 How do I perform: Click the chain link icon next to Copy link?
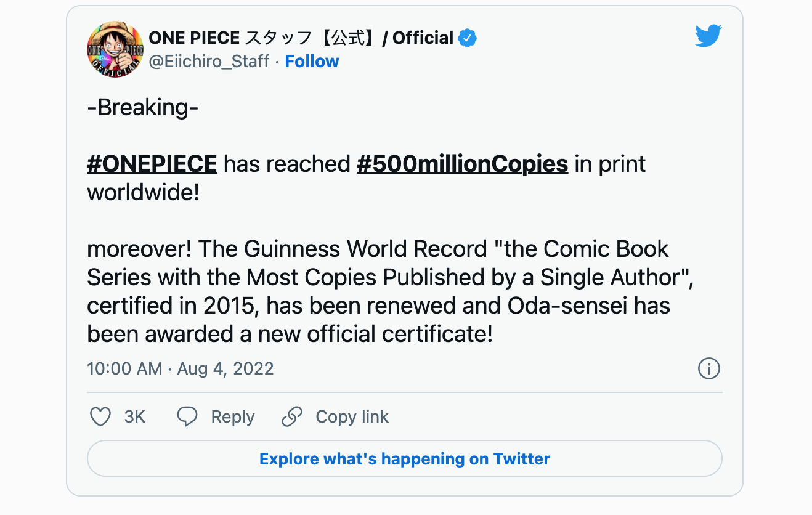point(291,416)
